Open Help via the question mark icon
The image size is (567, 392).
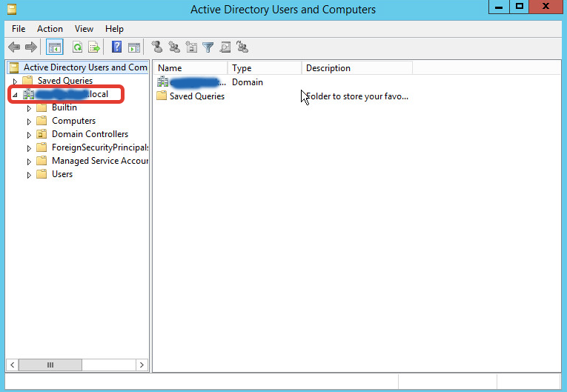[x=116, y=47]
